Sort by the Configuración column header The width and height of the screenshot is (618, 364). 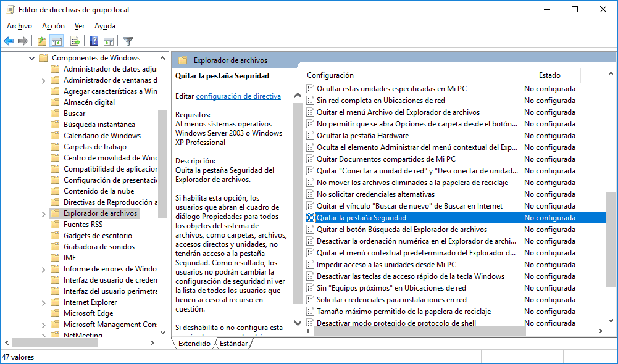(412, 75)
